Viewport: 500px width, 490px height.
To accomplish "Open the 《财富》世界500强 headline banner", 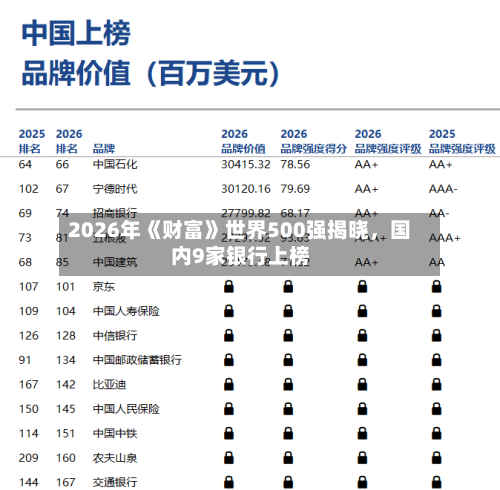I will tap(249, 244).
